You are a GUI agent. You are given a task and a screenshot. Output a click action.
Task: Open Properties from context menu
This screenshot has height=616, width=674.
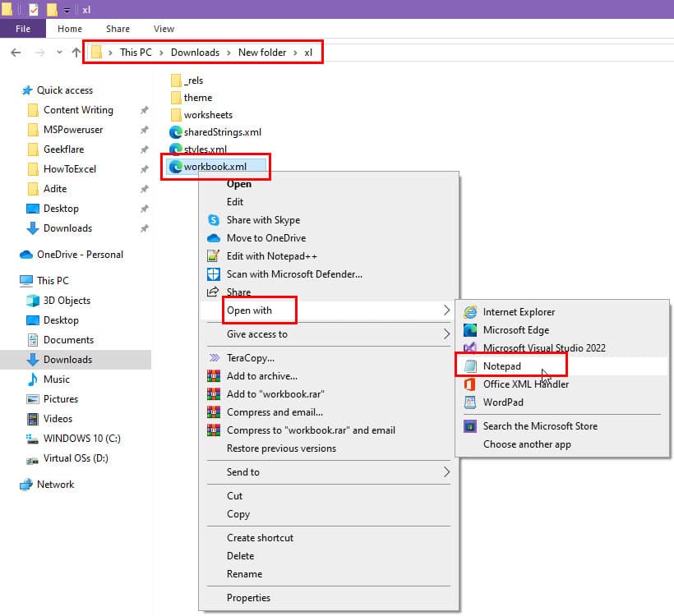(x=248, y=598)
